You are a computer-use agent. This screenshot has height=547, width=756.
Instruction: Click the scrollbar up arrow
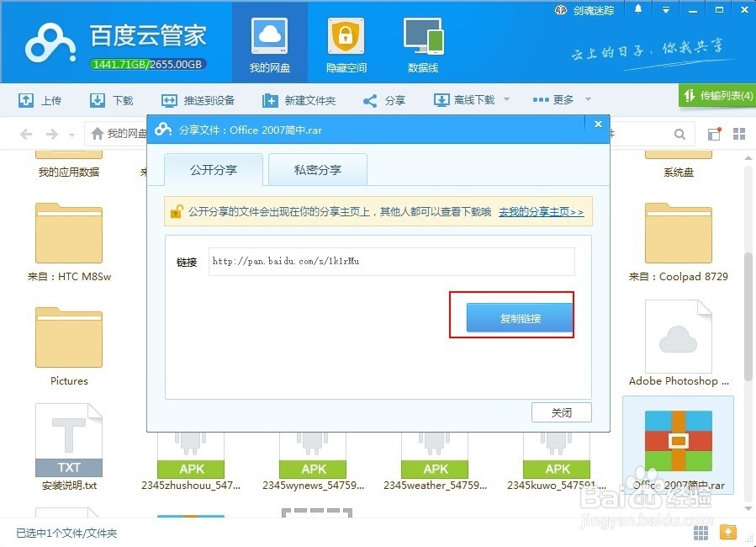tap(748, 158)
